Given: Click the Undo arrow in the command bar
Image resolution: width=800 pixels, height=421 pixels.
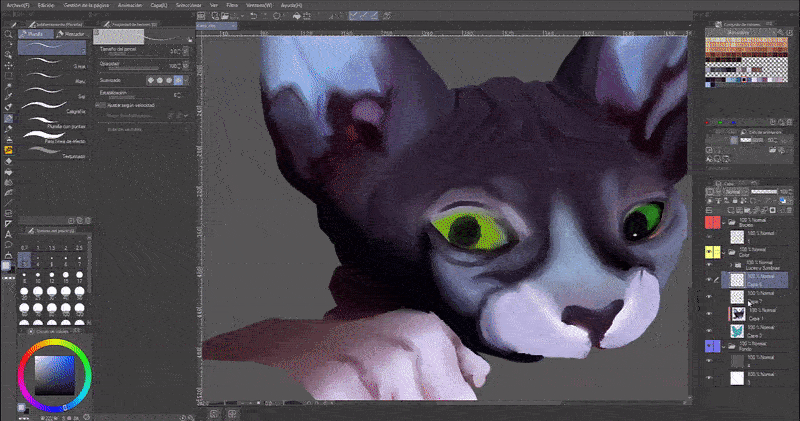Looking at the screenshot, I should click(253, 16).
